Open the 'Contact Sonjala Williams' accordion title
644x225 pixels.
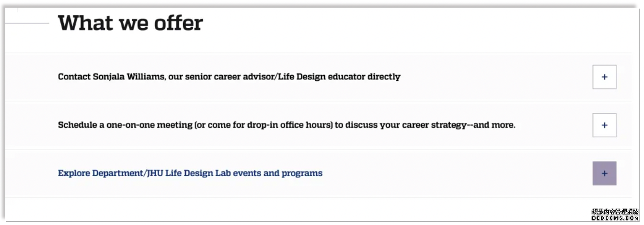(229, 77)
